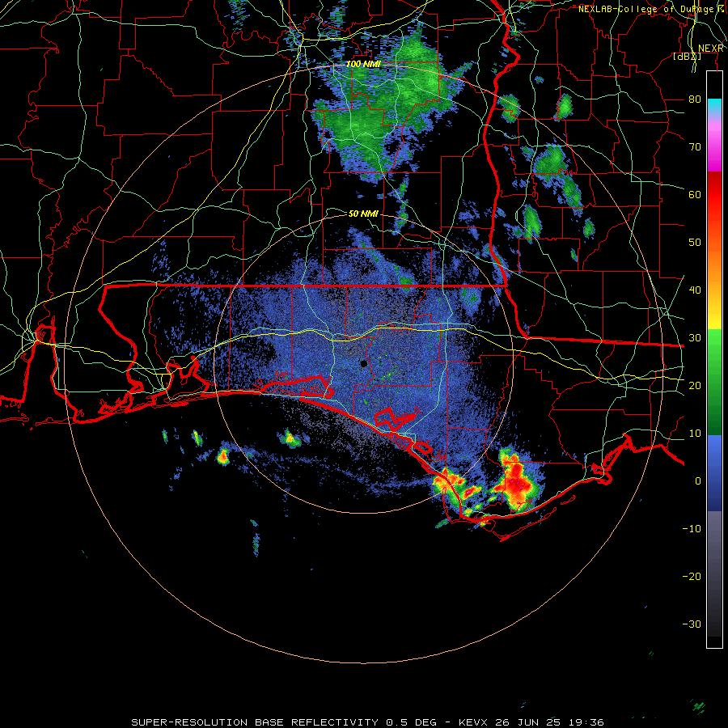Screen dimensions: 728x728
Task: Pick the green band of the reflectivity color bar
Action: point(714,382)
